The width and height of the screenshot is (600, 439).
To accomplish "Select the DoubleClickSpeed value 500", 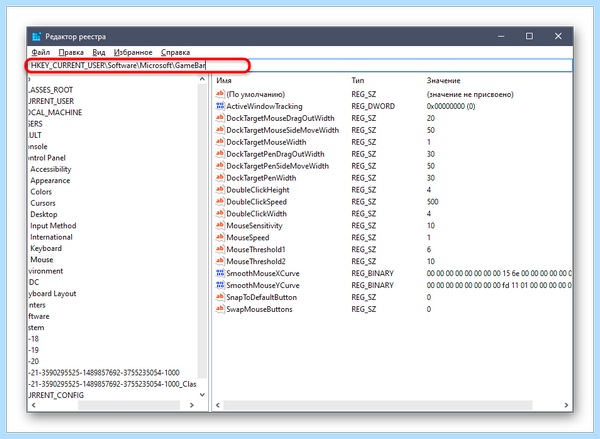I will coord(432,201).
